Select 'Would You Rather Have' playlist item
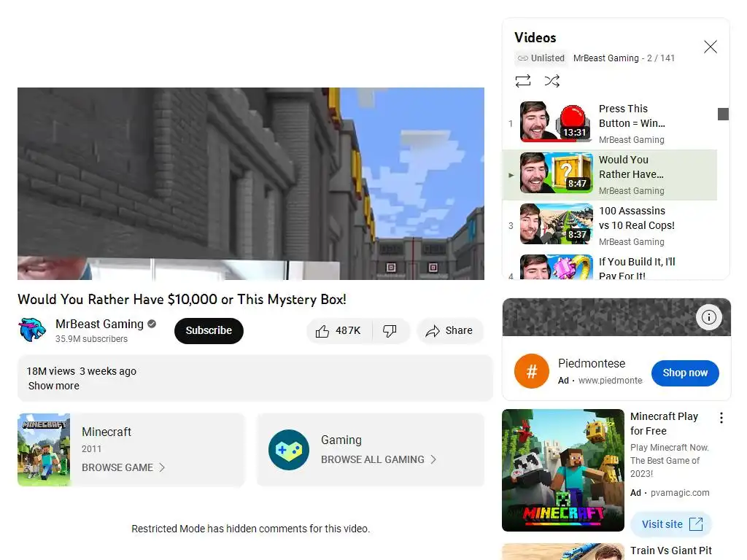747x560 pixels. 610,175
